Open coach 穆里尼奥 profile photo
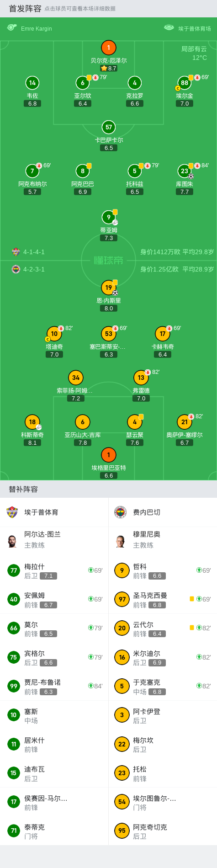The width and height of the screenshot is (217, 868). tap(121, 541)
